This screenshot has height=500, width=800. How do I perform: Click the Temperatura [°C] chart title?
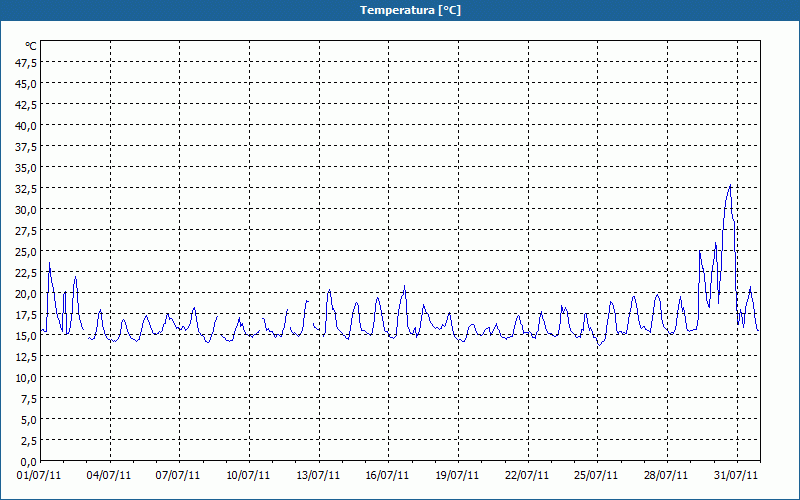coord(410,10)
